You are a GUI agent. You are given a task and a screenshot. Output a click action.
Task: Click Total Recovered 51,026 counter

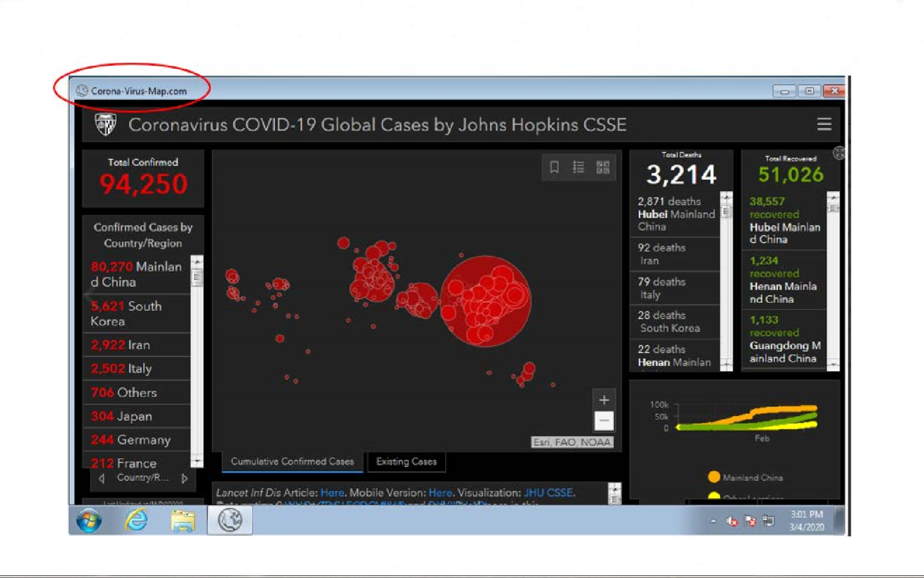click(x=791, y=171)
